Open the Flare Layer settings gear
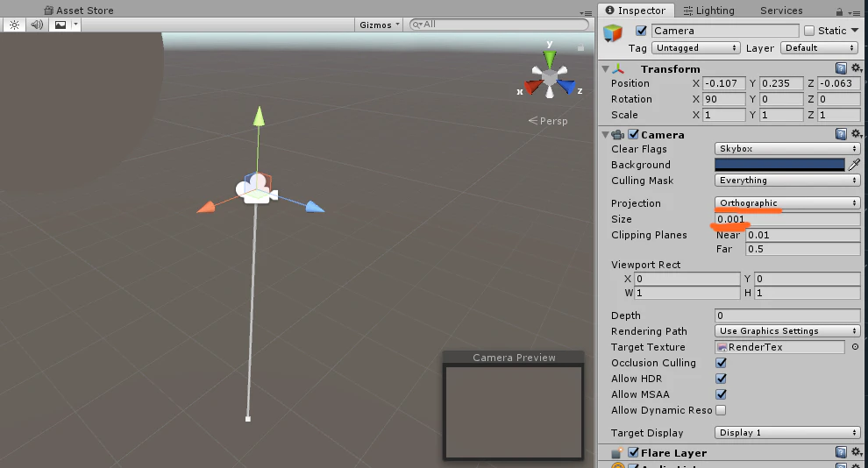The image size is (868, 468). coord(856,452)
